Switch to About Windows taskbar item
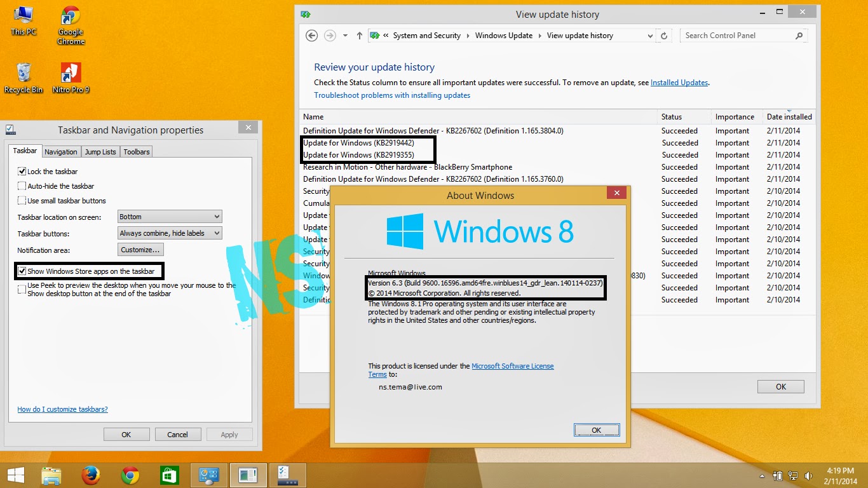This screenshot has width=868, height=488. [248, 475]
